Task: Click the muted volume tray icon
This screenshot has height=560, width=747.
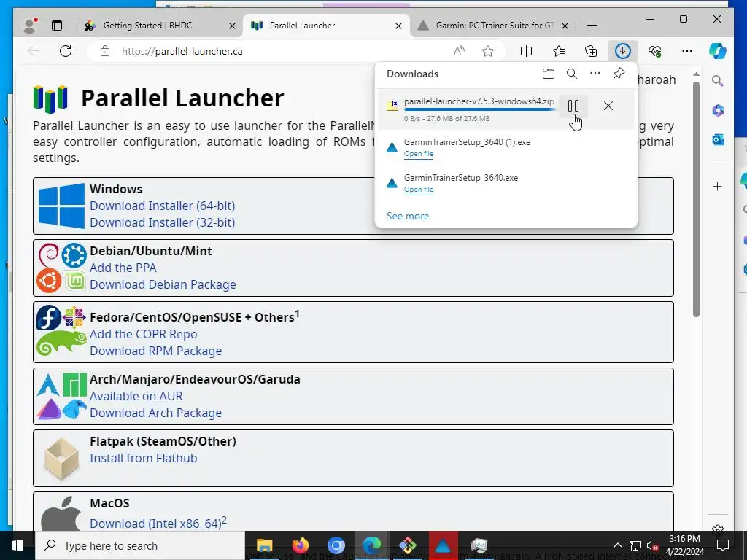Action: point(653,545)
